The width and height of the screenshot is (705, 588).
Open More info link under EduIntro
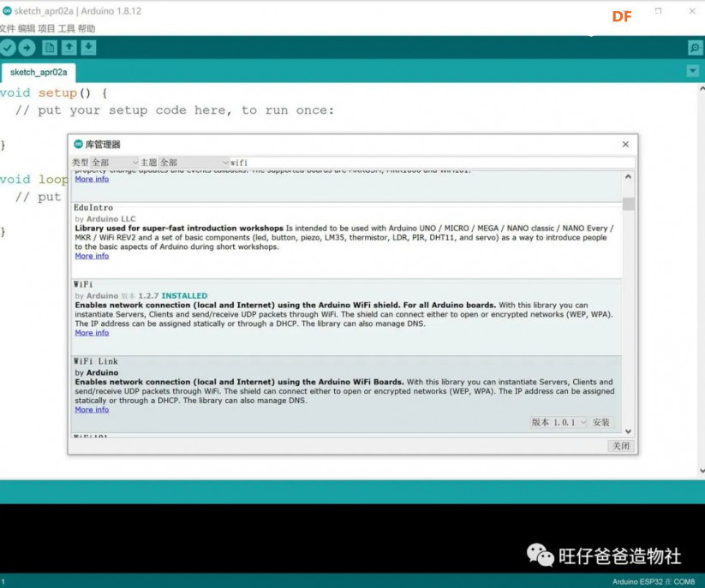[x=92, y=256]
